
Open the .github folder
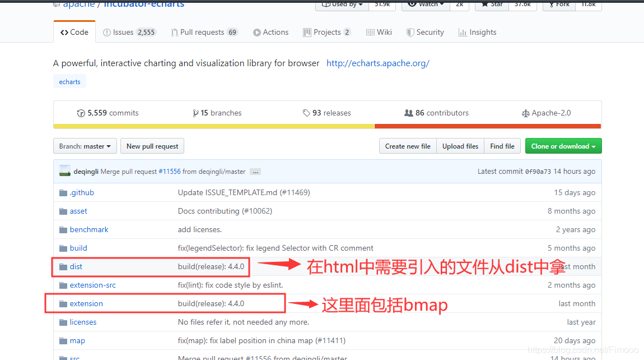pyautogui.click(x=82, y=192)
